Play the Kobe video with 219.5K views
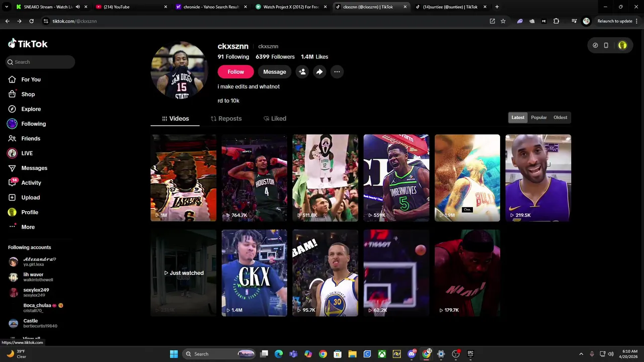The width and height of the screenshot is (644, 362). 538,178
